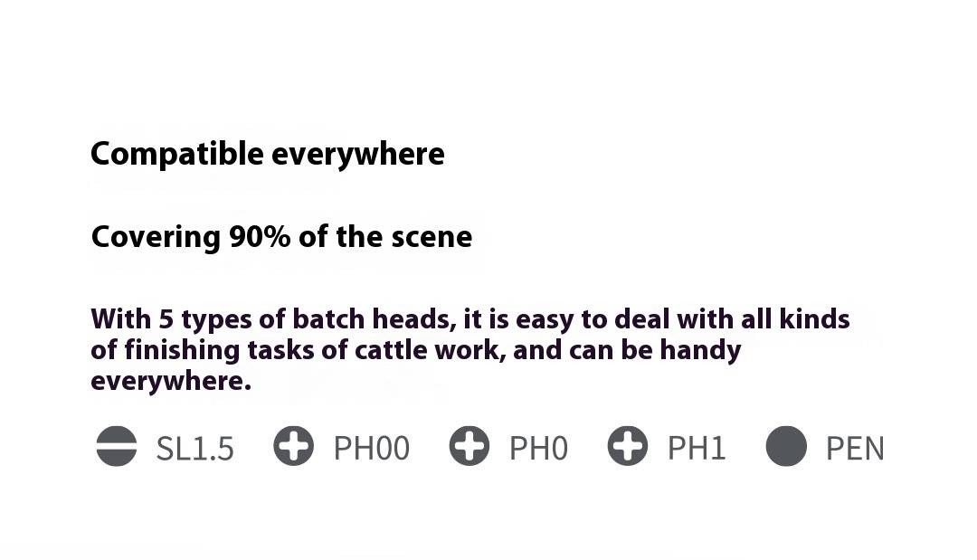Click the 'Covering 90% of the scene' heading
977x560 pixels.
click(281, 237)
